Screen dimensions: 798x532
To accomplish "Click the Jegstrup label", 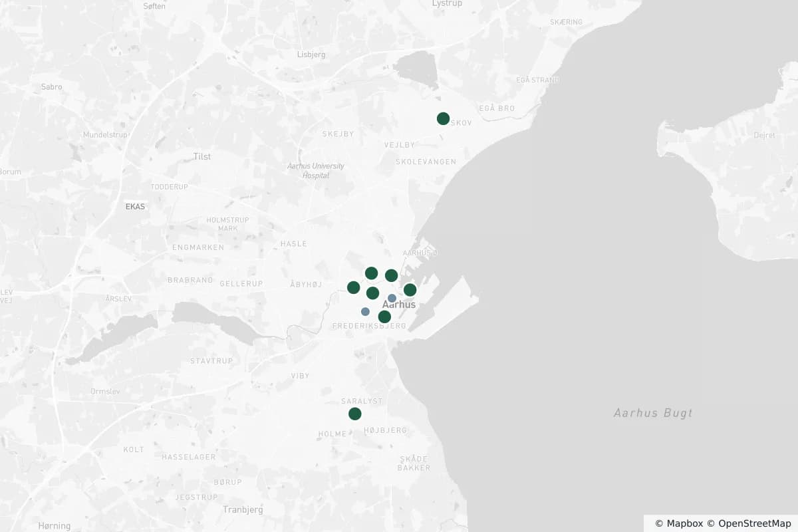I will pyautogui.click(x=196, y=497).
